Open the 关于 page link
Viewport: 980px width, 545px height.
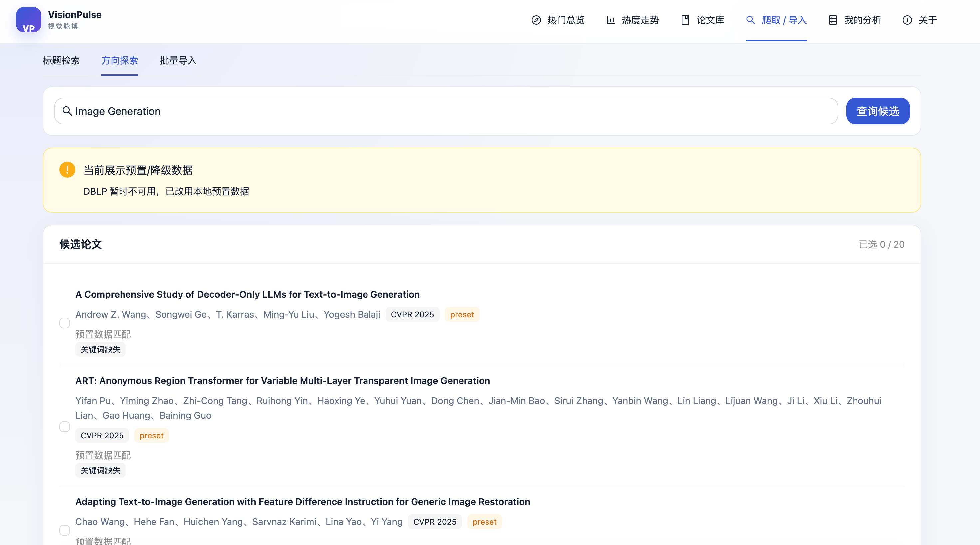(x=920, y=20)
